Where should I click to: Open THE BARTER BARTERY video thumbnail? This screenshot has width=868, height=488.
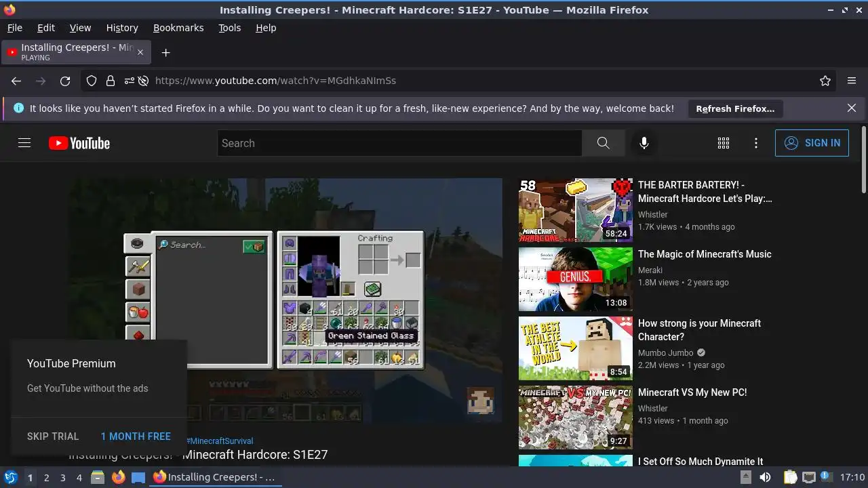click(576, 210)
